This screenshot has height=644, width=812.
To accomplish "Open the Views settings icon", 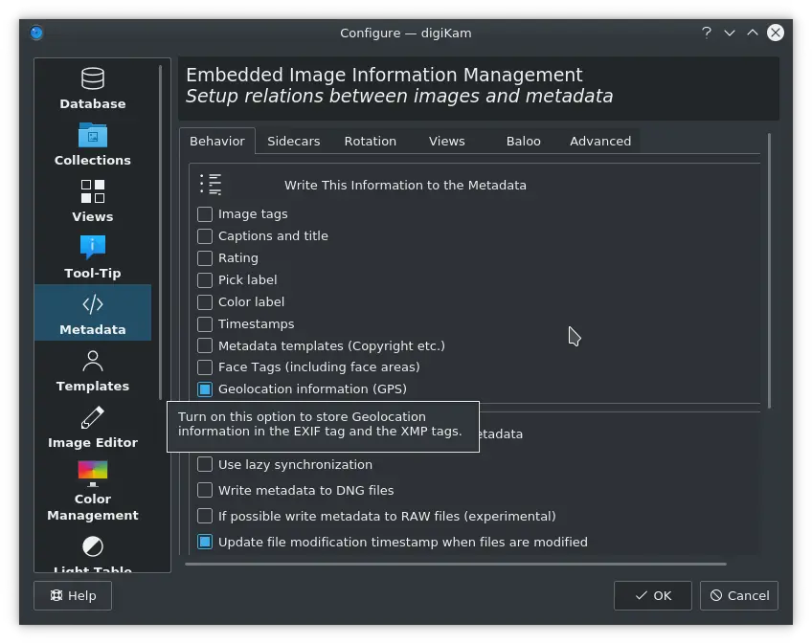I will 92,190.
